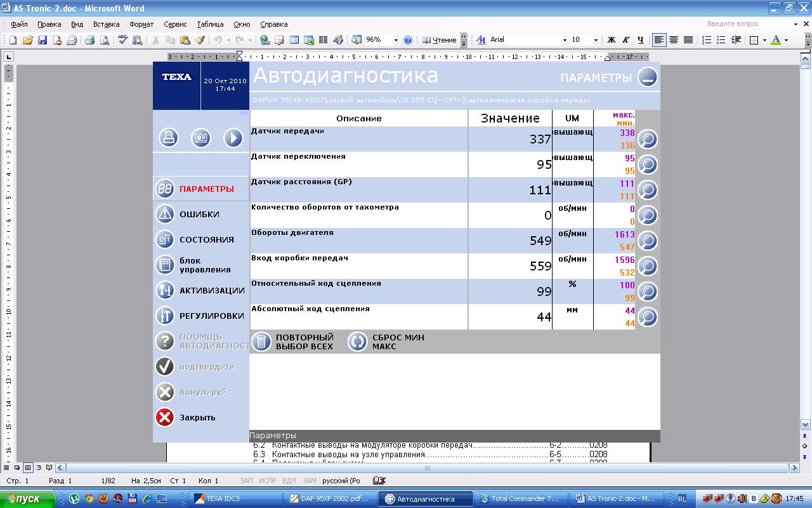Insert a hyperlink using the globe icon
This screenshot has width=812, height=508.
click(265, 40)
